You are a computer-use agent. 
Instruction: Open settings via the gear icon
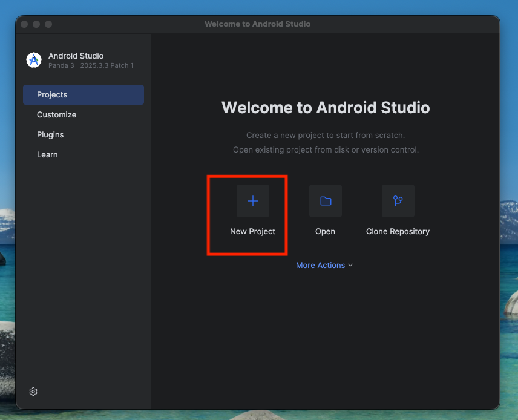point(33,392)
